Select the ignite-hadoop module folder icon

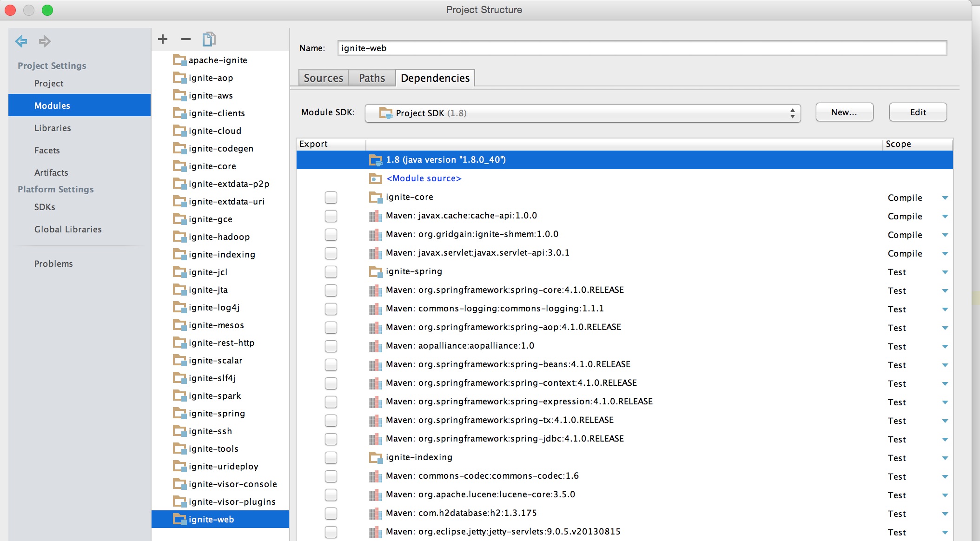coord(179,237)
